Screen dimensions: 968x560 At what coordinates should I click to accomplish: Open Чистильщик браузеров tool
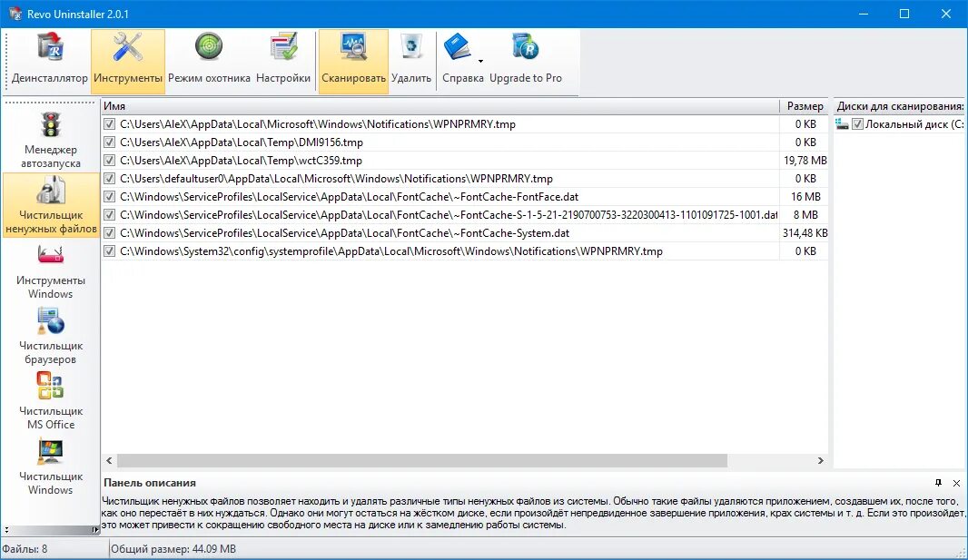tap(51, 336)
